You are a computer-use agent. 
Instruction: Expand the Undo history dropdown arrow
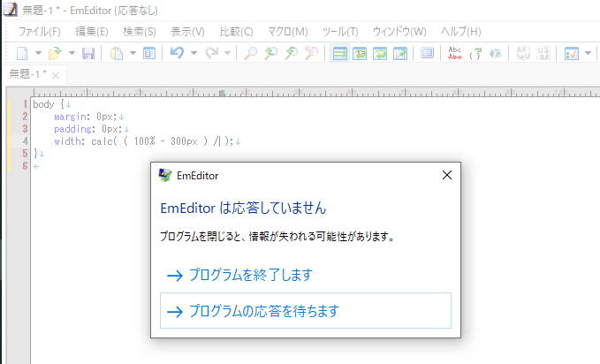194,53
